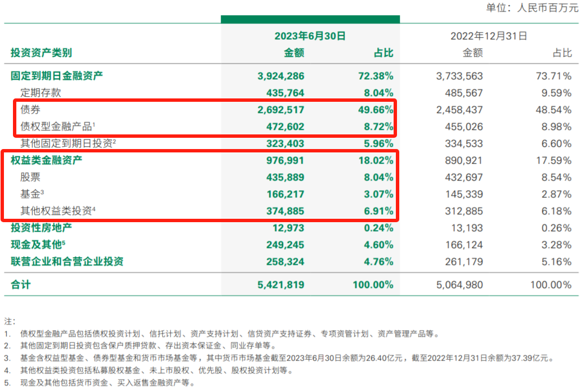Click the amount 3,924,286

[x=281, y=76]
